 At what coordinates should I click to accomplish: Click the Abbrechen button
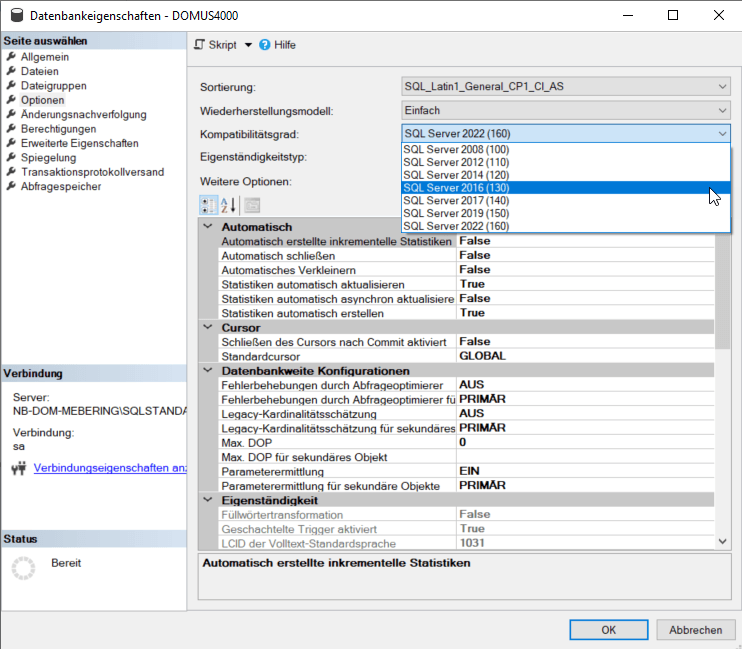click(x=695, y=630)
